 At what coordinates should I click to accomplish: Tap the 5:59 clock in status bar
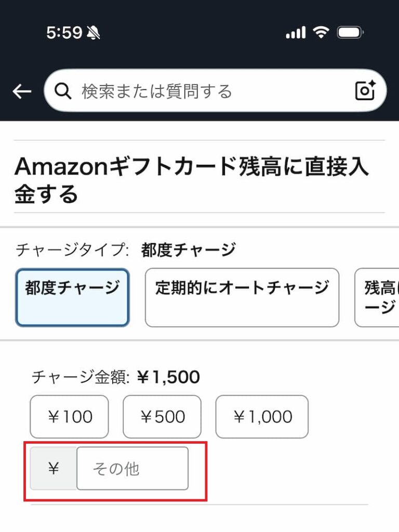pos(64,33)
